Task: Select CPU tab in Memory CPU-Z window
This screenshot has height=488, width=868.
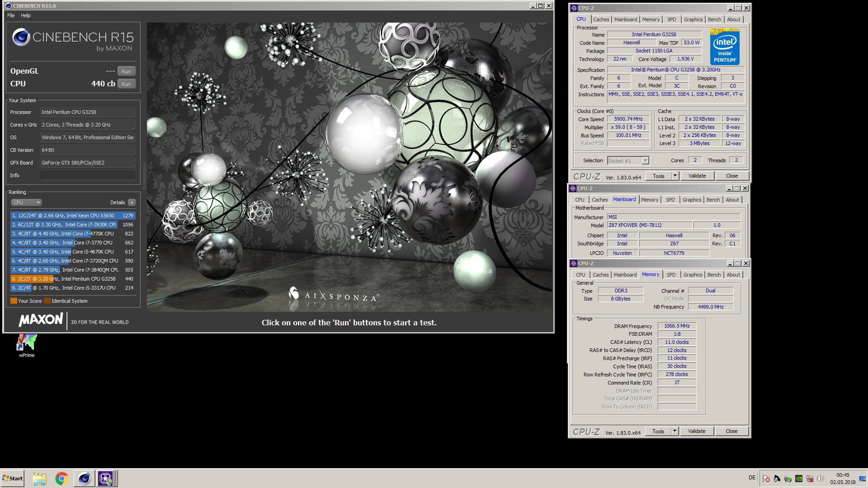Action: 580,275
